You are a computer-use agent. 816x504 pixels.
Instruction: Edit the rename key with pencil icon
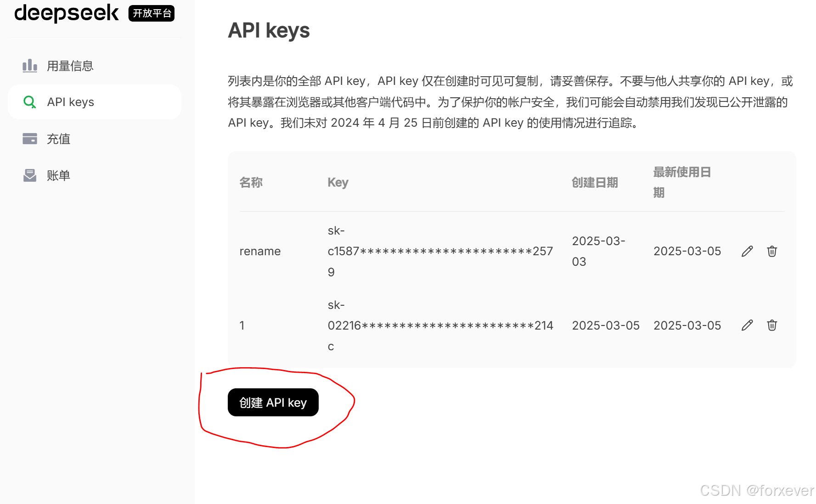(x=747, y=251)
